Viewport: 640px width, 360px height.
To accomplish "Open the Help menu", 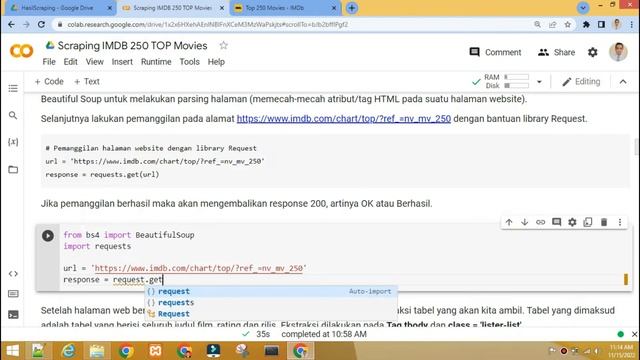I will point(216,62).
